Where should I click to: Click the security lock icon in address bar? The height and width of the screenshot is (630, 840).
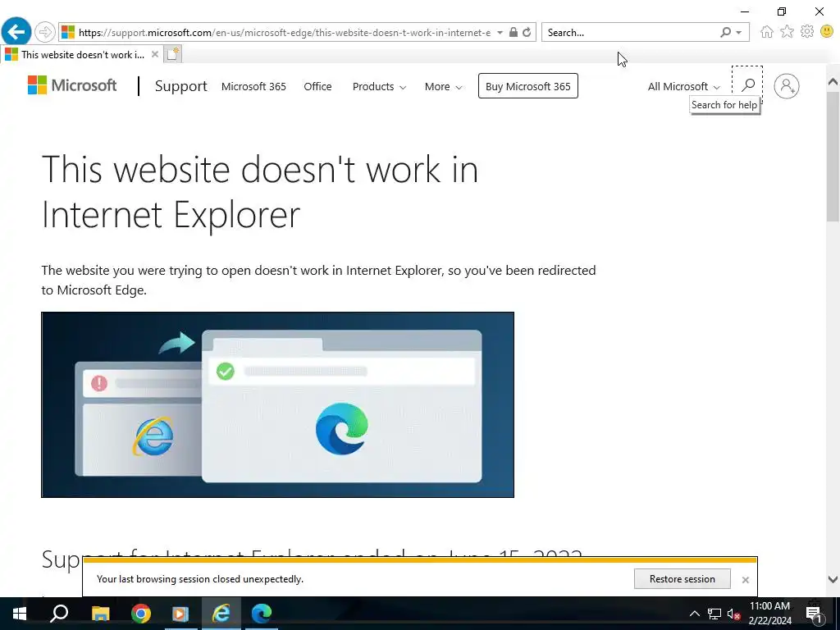[x=514, y=32]
